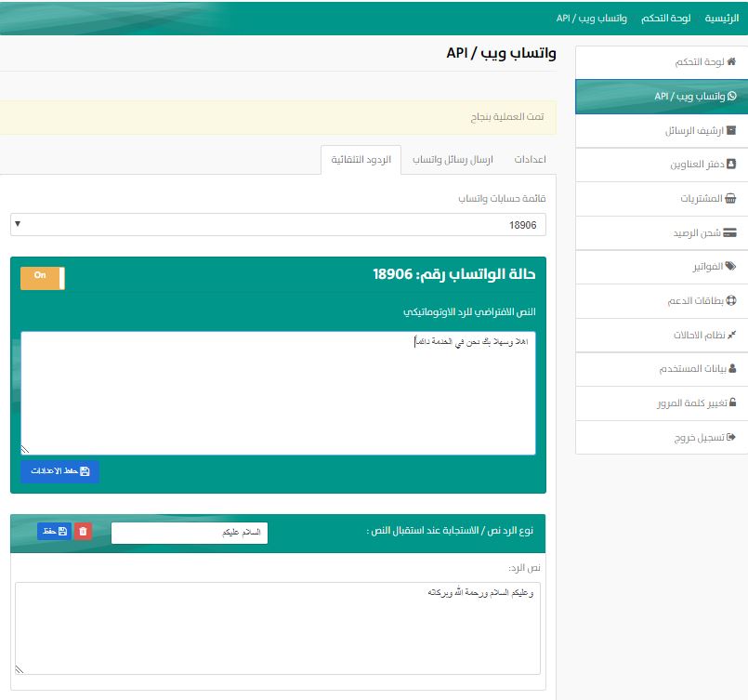Click the label النص الافتراضي للرد الاوتوماتيكي
Viewport: 748px width, 700px height.
tap(469, 312)
